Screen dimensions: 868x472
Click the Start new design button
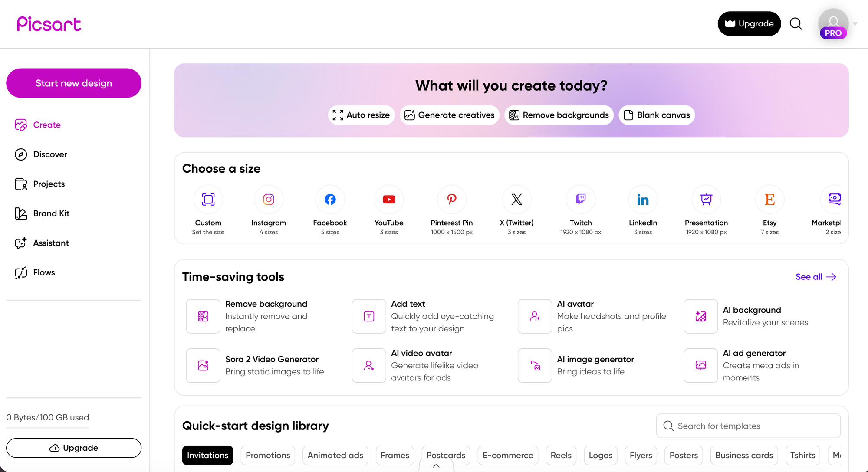coord(74,83)
